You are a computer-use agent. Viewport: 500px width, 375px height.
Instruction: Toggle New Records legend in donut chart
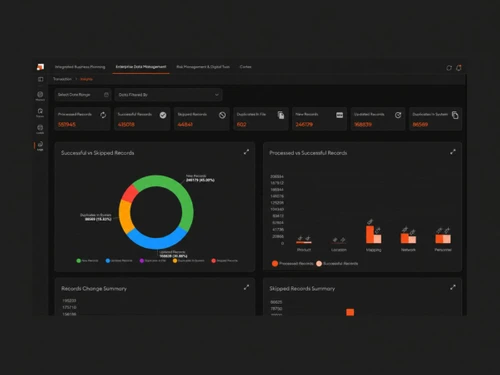tap(87, 261)
